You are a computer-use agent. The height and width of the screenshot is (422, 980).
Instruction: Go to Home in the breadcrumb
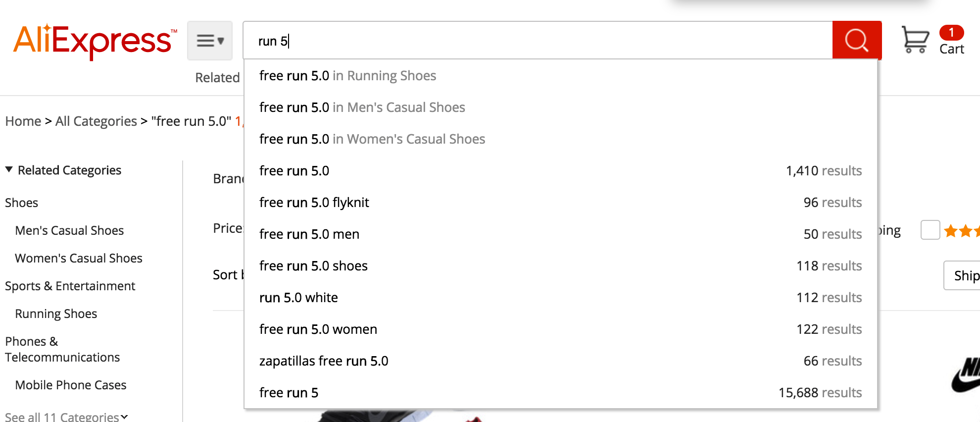(x=23, y=121)
